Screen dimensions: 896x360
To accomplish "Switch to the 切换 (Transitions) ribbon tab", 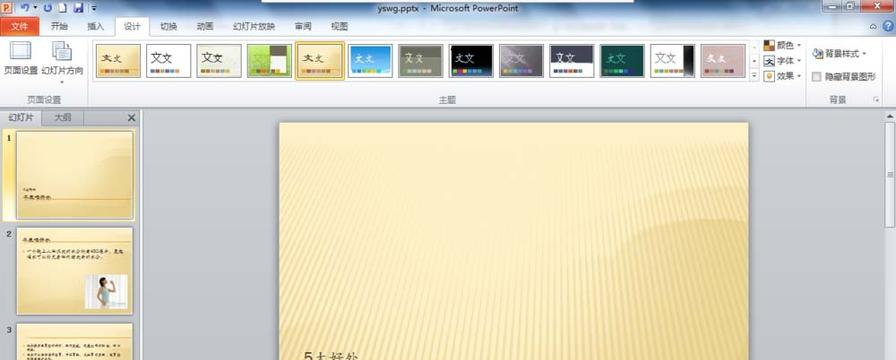I will [169, 26].
